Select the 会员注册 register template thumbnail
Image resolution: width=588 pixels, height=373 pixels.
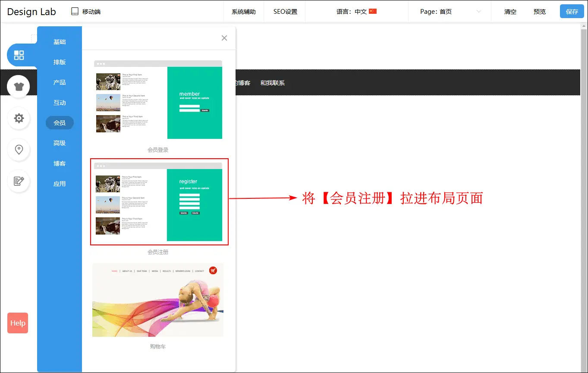158,202
